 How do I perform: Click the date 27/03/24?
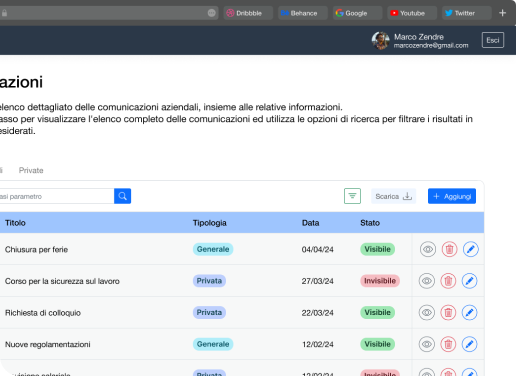point(318,281)
